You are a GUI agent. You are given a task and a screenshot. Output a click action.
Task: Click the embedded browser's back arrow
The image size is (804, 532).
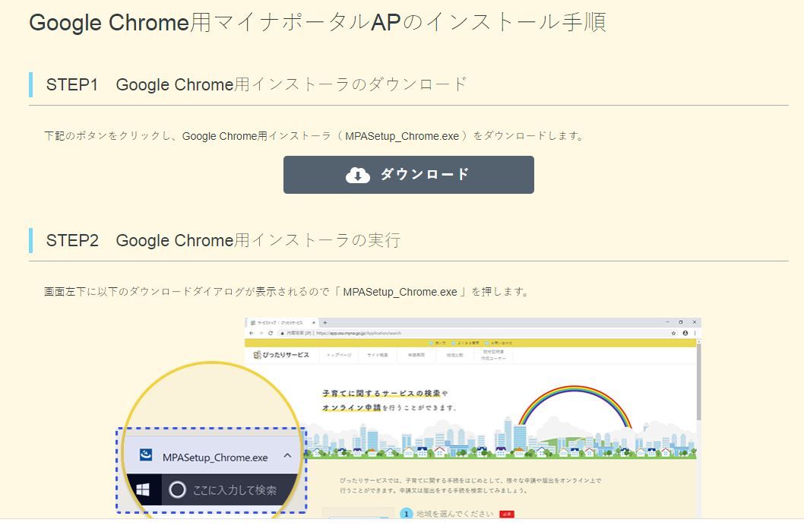click(252, 333)
